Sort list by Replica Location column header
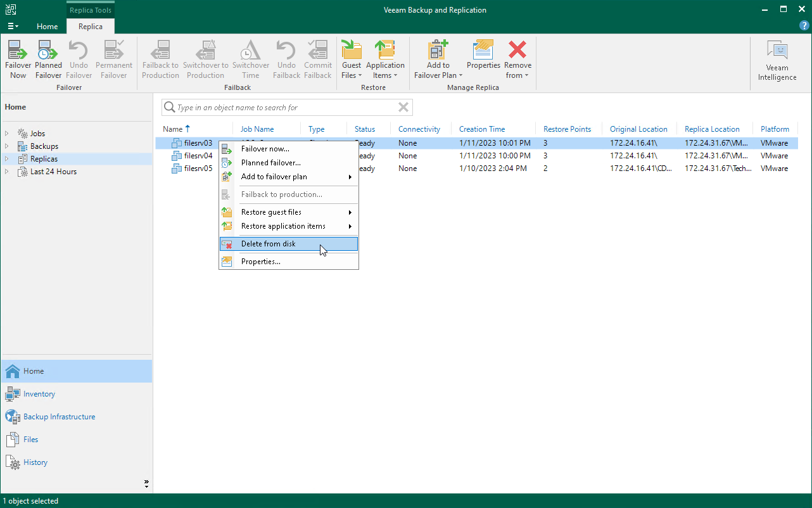 pyautogui.click(x=712, y=129)
